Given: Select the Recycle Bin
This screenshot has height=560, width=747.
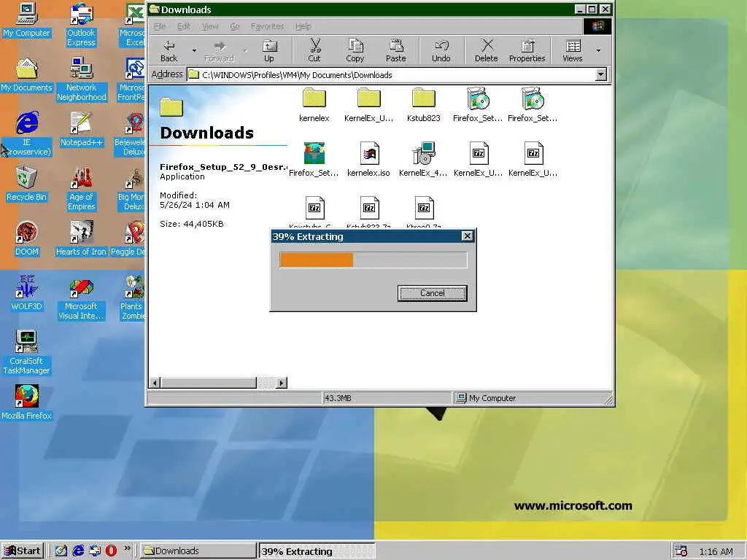Looking at the screenshot, I should 27,184.
